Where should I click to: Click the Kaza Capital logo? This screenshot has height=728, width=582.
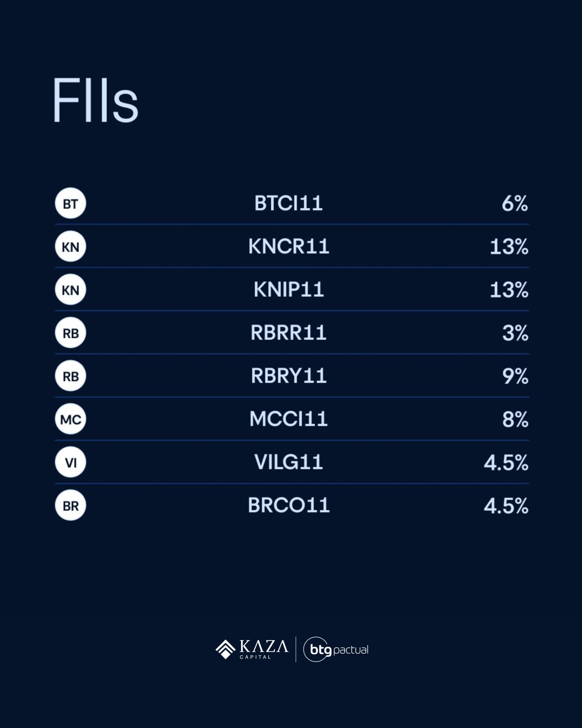252,649
